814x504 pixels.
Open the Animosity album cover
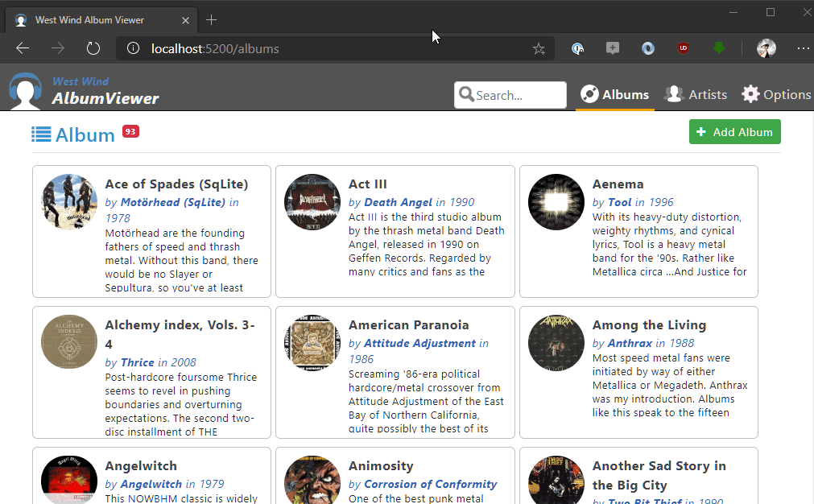[312, 480]
